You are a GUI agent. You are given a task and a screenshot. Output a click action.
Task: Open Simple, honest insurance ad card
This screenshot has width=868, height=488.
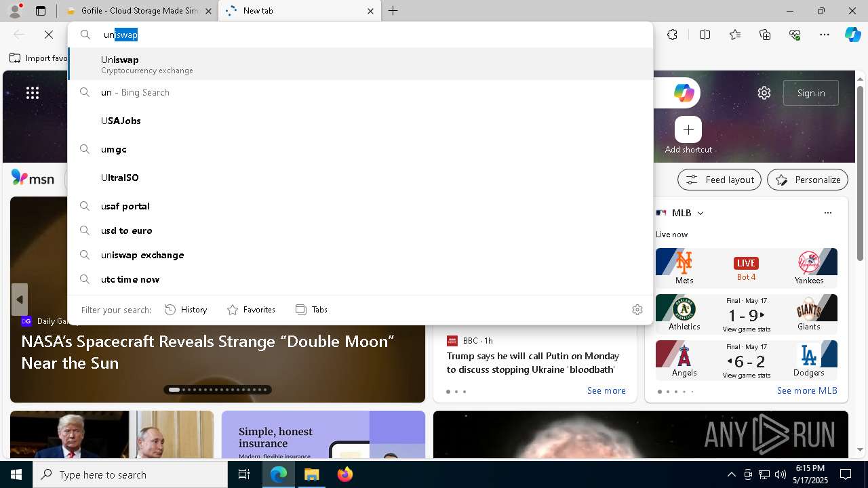pos(323,435)
